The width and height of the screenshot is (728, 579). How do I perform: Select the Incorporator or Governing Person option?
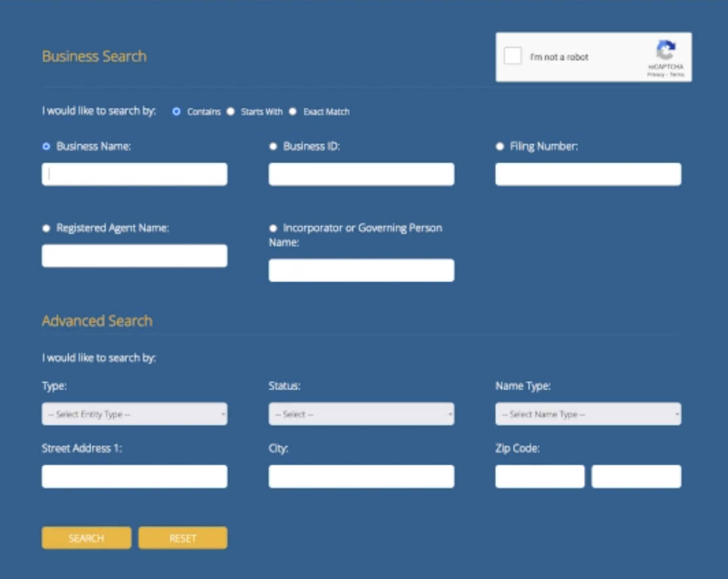(273, 228)
